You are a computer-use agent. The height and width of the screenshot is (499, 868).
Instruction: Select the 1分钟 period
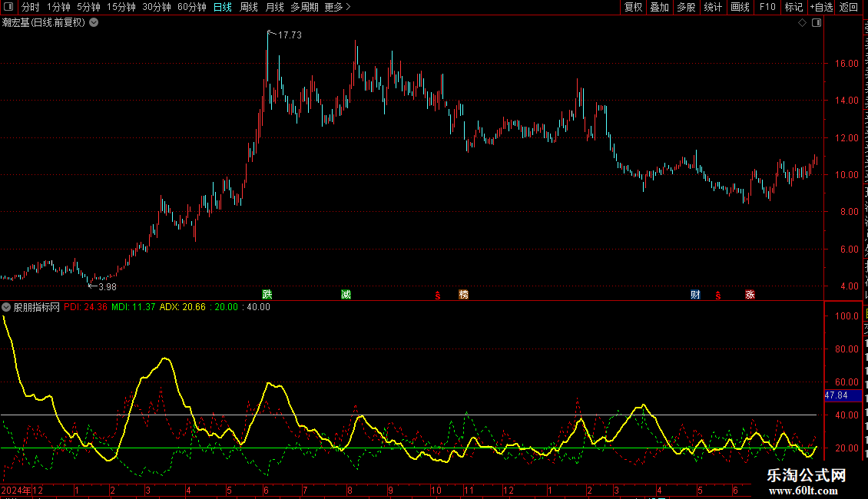[58, 7]
